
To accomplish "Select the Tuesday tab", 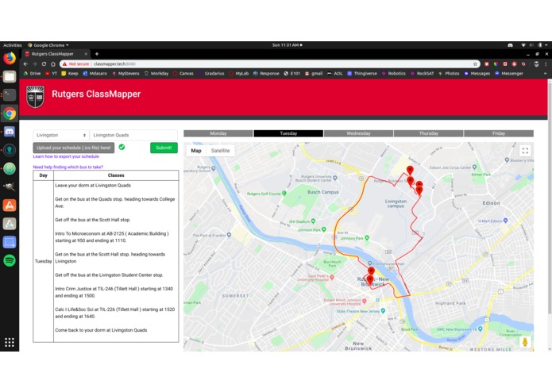I will coord(288,133).
